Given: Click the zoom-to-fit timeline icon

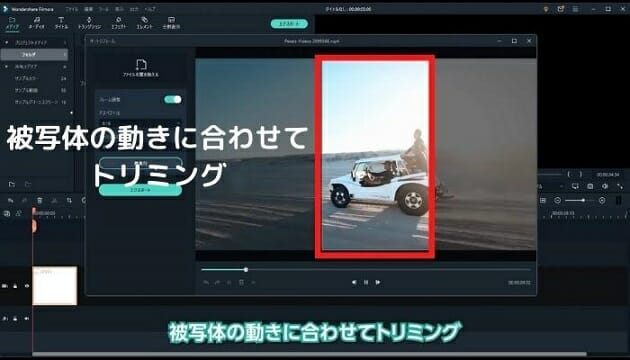Looking at the screenshot, I should pyautogui.click(x=543, y=200).
